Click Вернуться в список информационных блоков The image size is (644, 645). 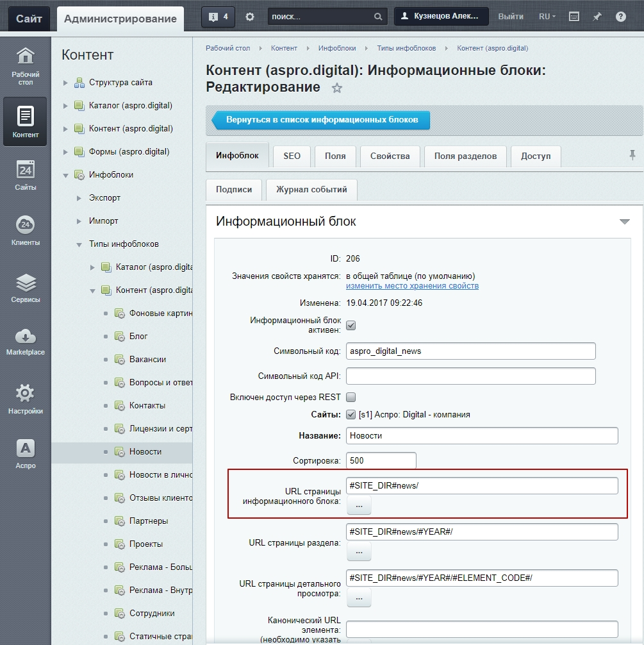pyautogui.click(x=321, y=120)
